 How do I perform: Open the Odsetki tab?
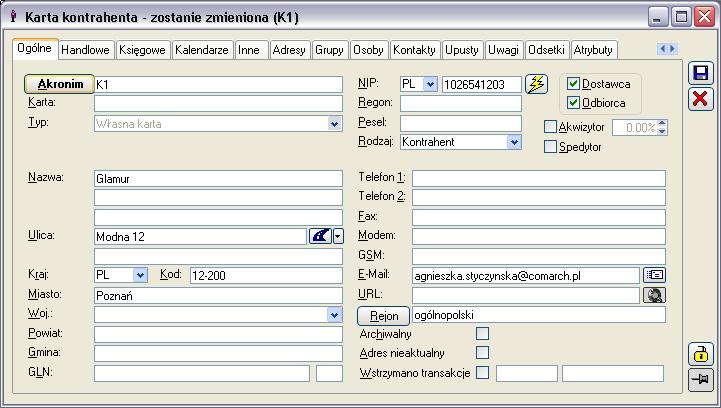546,50
